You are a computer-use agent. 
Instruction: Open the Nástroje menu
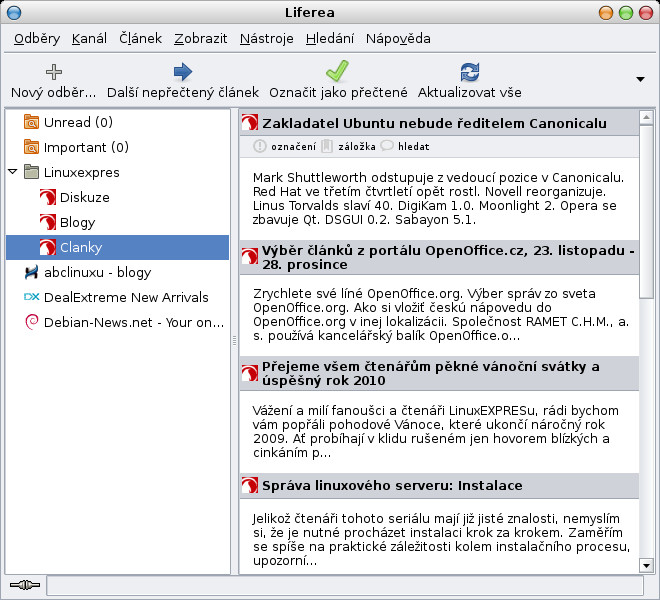click(267, 39)
